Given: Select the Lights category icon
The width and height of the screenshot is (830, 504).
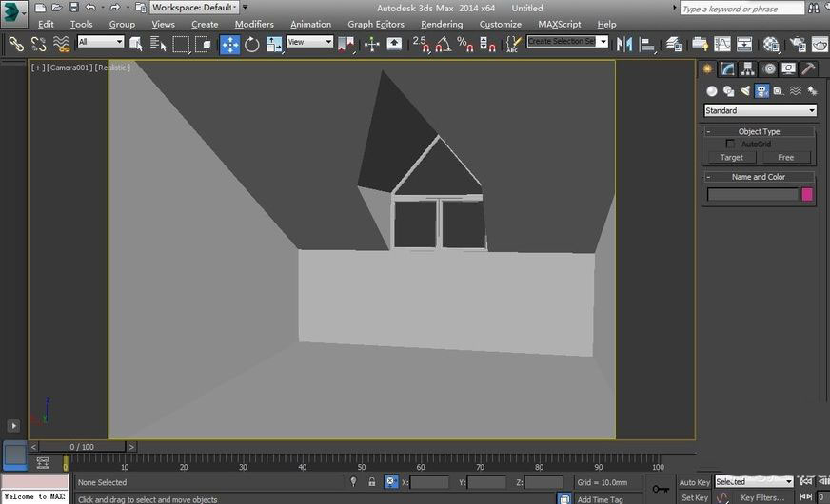Looking at the screenshot, I should point(745,91).
